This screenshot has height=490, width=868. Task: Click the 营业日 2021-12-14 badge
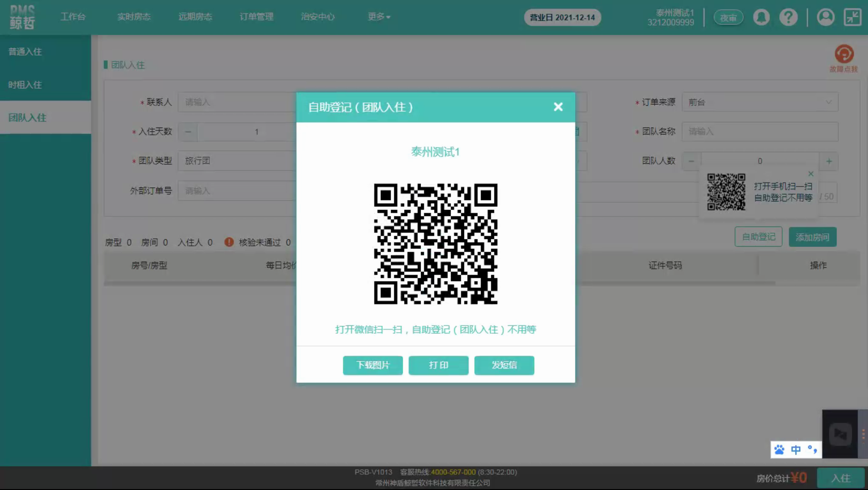562,18
